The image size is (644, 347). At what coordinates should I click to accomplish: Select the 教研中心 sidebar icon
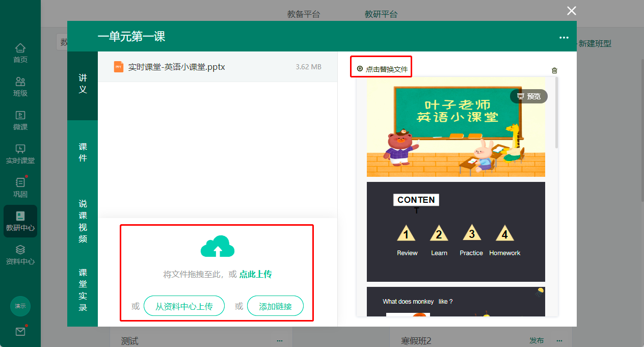pos(20,221)
